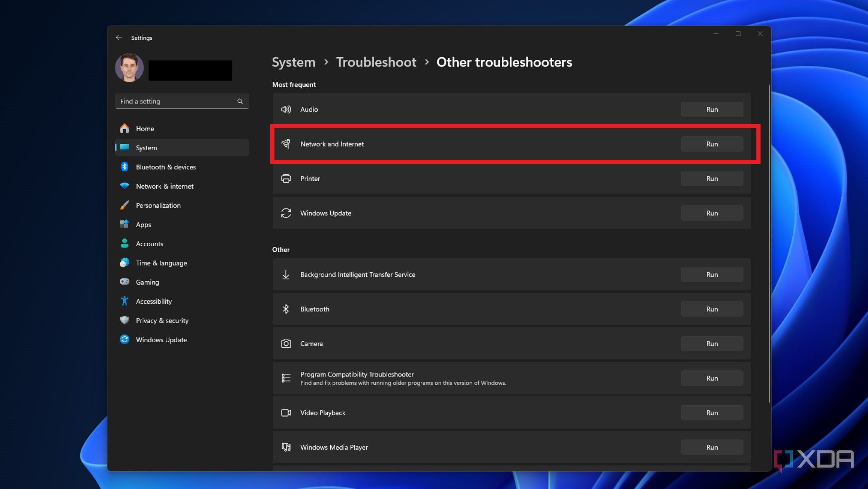
Task: Click the search magnifier in Find a setting
Action: pos(240,101)
